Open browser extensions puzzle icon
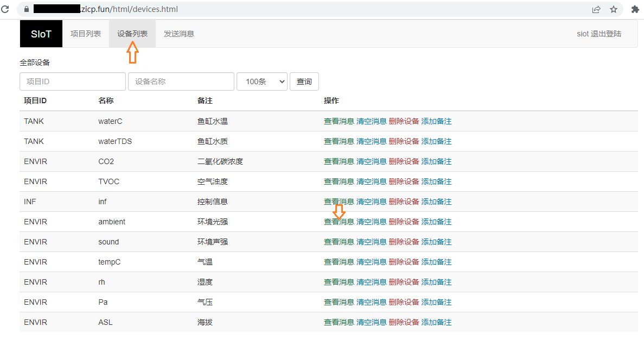The height and width of the screenshot is (358, 644). point(635,9)
